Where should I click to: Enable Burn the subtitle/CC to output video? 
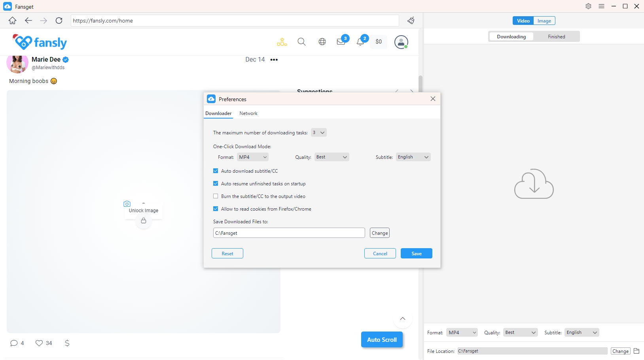click(216, 196)
